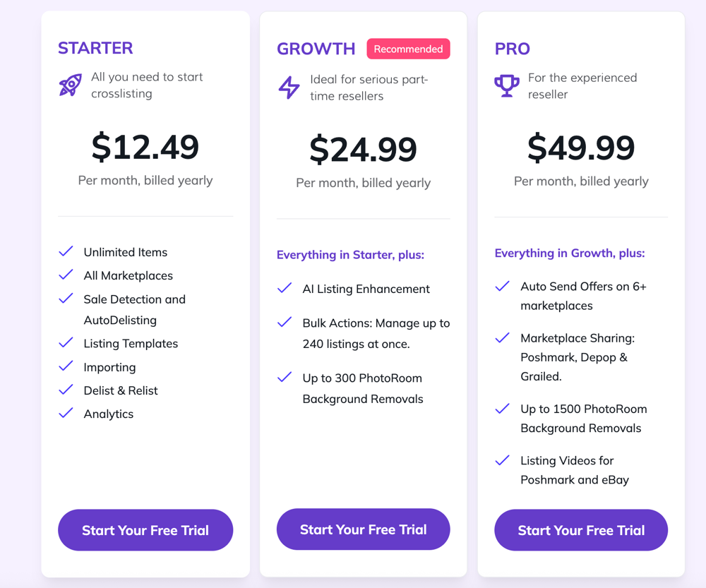Click the Everything in Starter, plus text
This screenshot has height=588, width=706.
click(x=350, y=255)
